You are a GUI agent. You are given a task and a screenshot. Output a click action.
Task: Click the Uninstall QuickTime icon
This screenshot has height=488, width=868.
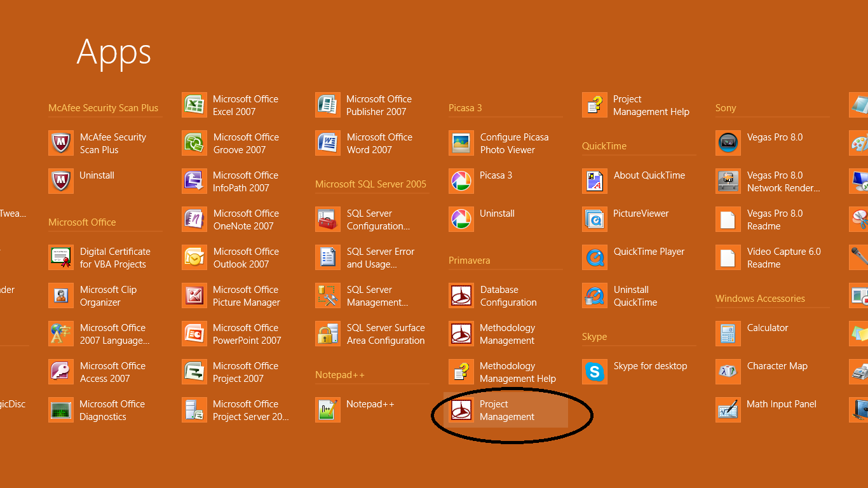(595, 295)
